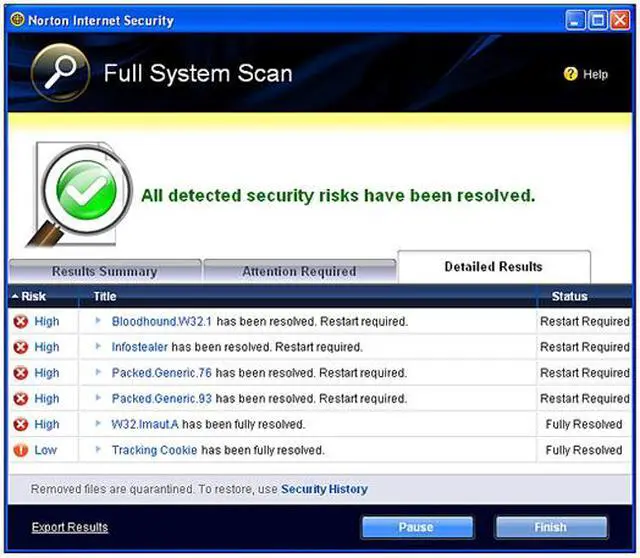Click the Export Results link
This screenshot has height=558, width=640.
[x=70, y=527]
